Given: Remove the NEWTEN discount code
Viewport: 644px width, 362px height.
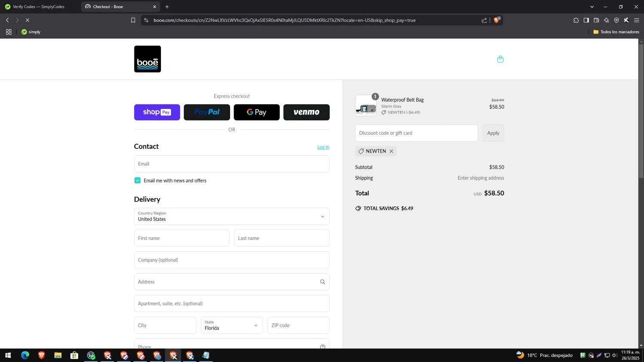Looking at the screenshot, I should [x=392, y=151].
